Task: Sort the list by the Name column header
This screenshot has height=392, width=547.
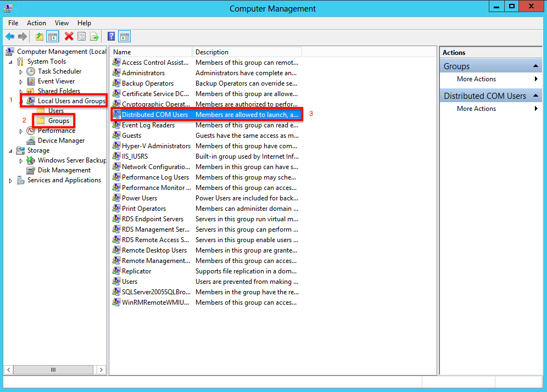Action: (x=151, y=52)
